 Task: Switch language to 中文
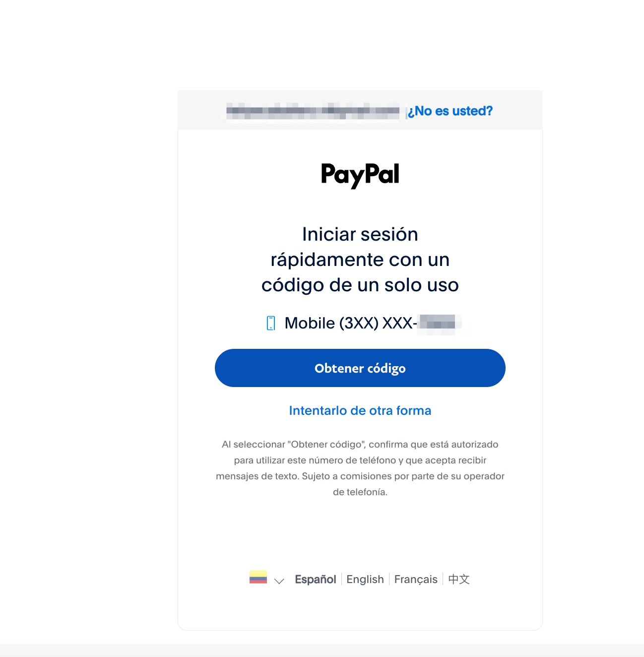coord(459,579)
